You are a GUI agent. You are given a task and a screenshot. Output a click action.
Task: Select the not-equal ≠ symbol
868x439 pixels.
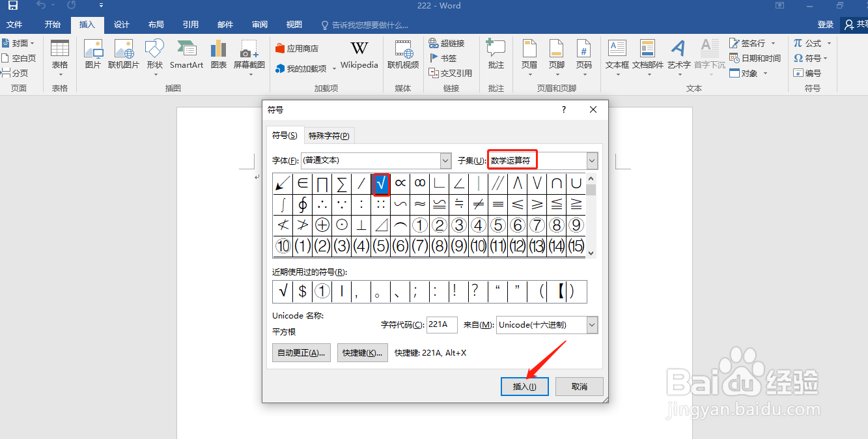click(479, 205)
